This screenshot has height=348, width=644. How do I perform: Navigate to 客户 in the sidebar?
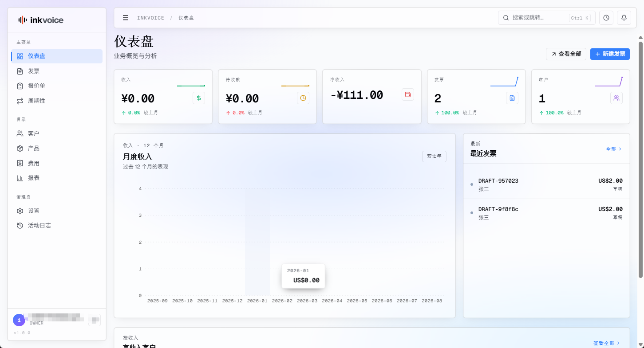tap(57, 133)
